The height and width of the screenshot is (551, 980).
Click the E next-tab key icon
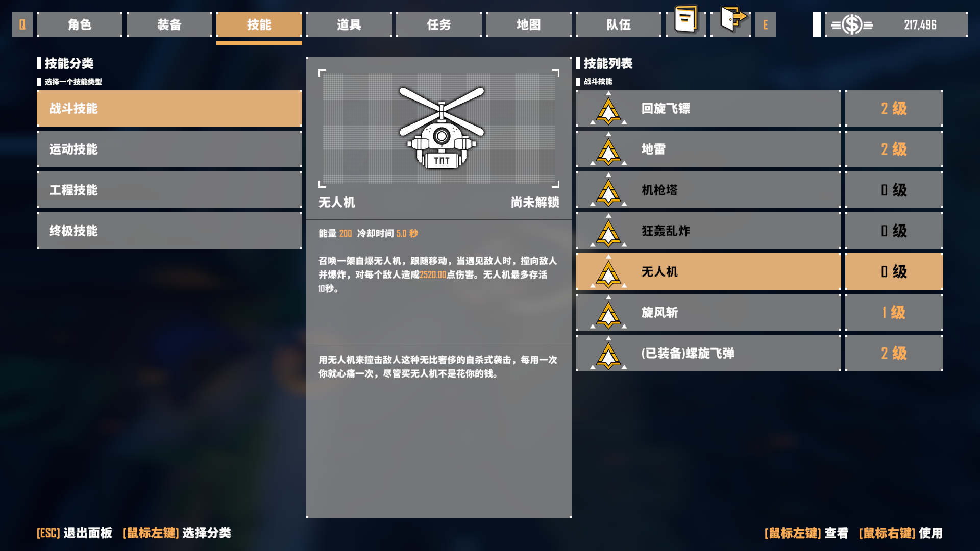(x=765, y=24)
